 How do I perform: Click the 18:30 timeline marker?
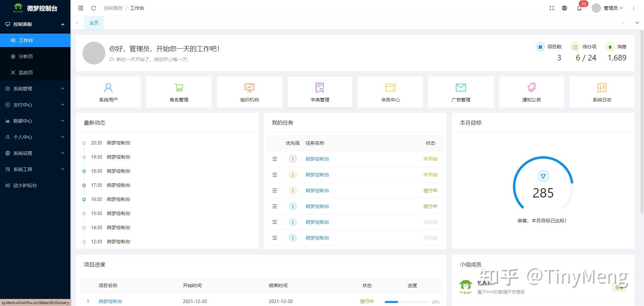(84, 171)
